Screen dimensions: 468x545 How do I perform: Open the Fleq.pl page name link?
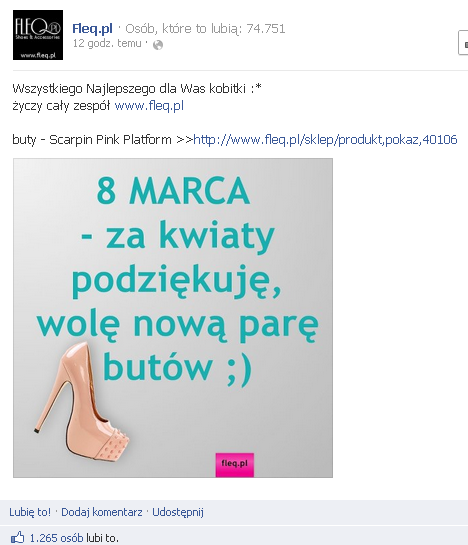click(92, 29)
